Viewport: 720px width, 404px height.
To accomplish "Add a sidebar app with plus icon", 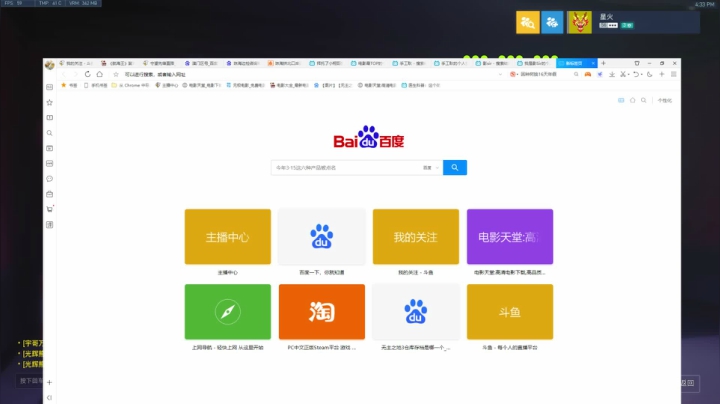I will pyautogui.click(x=50, y=382).
